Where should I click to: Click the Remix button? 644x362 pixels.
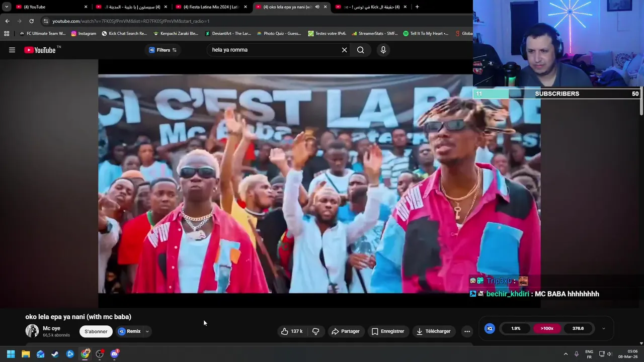point(130,331)
